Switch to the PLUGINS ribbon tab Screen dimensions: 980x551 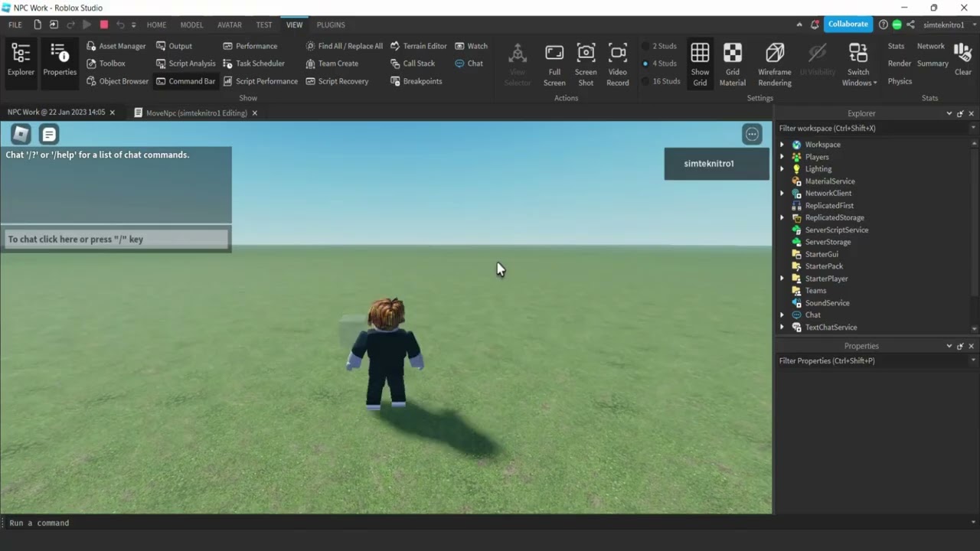click(331, 24)
